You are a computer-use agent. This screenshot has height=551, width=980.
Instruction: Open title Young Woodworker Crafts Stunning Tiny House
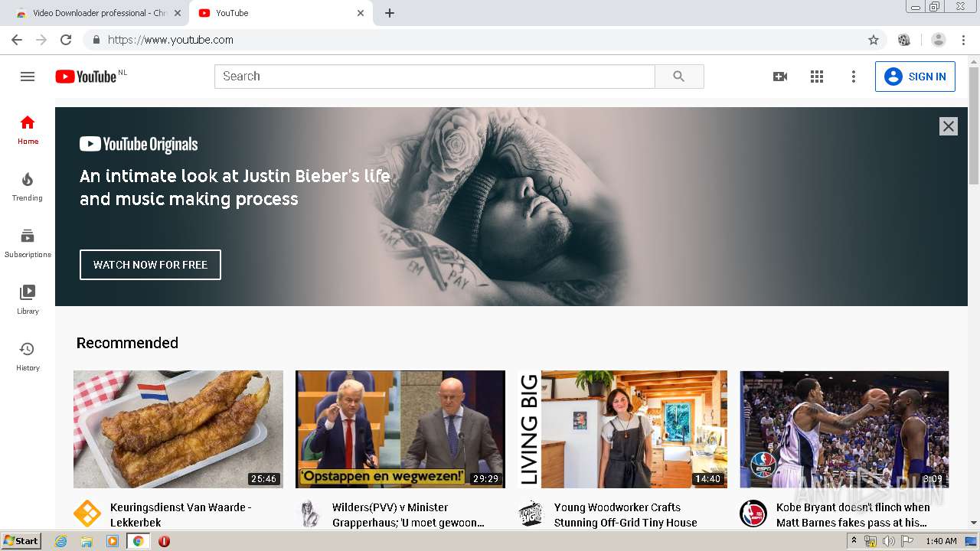tap(626, 515)
